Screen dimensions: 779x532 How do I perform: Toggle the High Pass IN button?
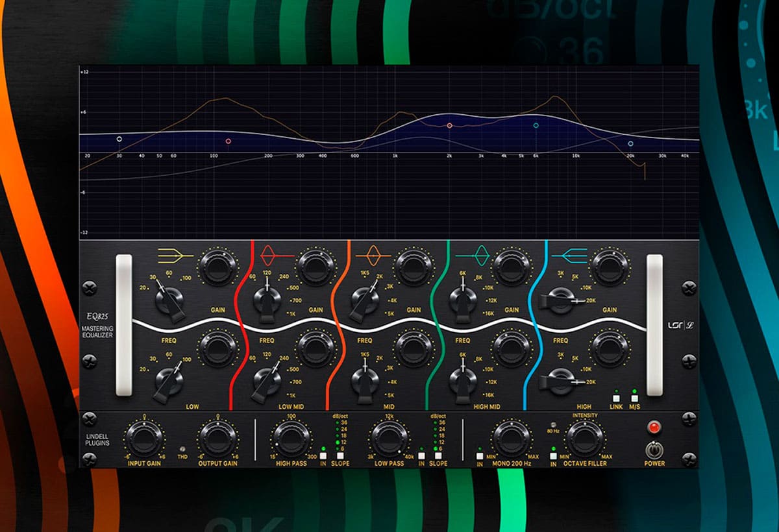(x=323, y=456)
